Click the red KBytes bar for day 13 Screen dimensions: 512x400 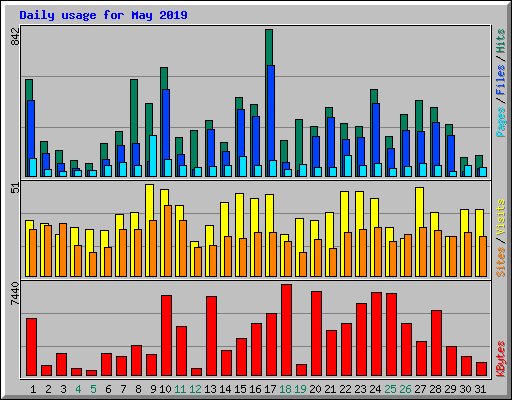point(211,336)
